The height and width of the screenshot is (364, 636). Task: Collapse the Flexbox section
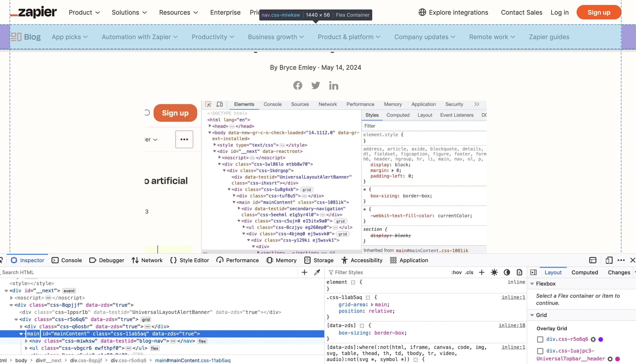[x=532, y=284]
